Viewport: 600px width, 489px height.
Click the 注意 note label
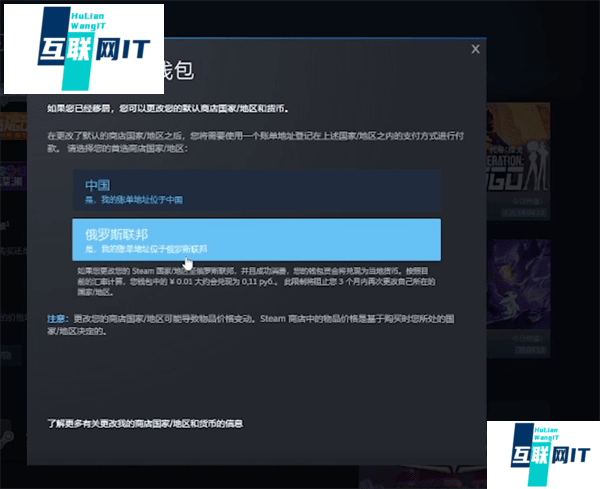57,319
